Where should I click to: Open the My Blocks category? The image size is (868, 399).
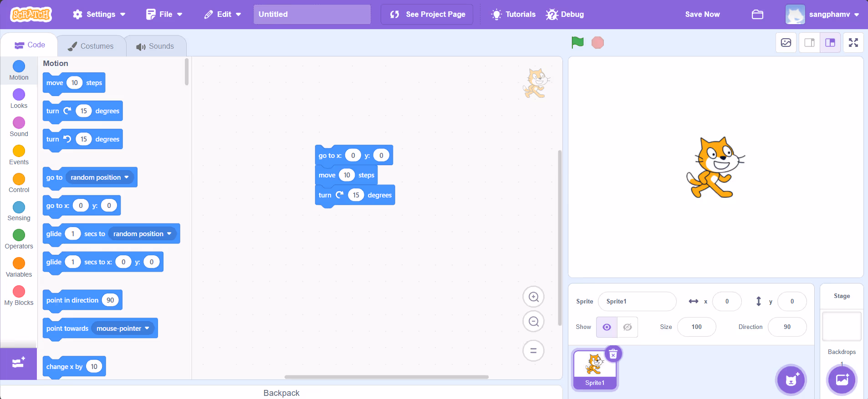tap(19, 296)
